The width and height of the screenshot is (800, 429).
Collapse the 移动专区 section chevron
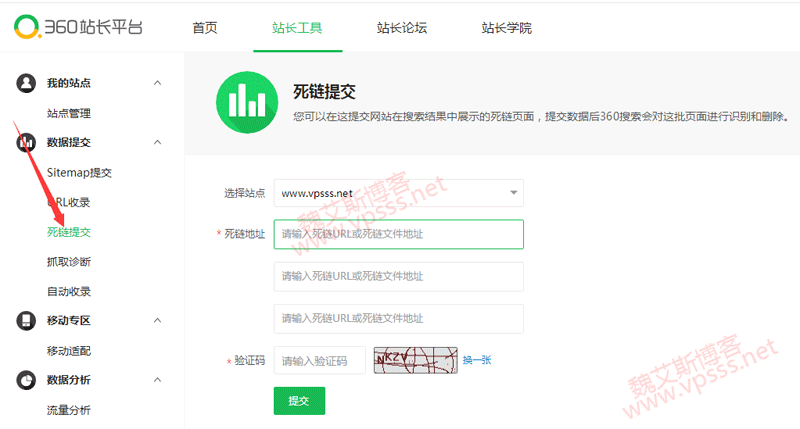coord(157,320)
